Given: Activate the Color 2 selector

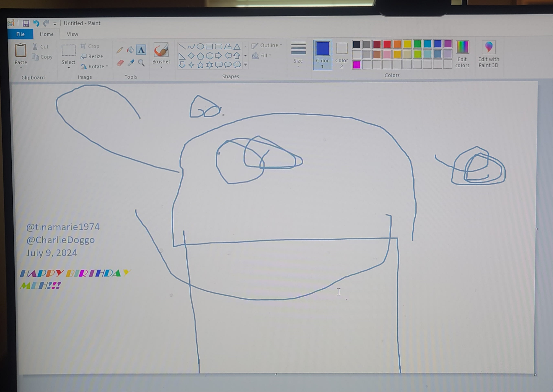Looking at the screenshot, I should pos(342,55).
